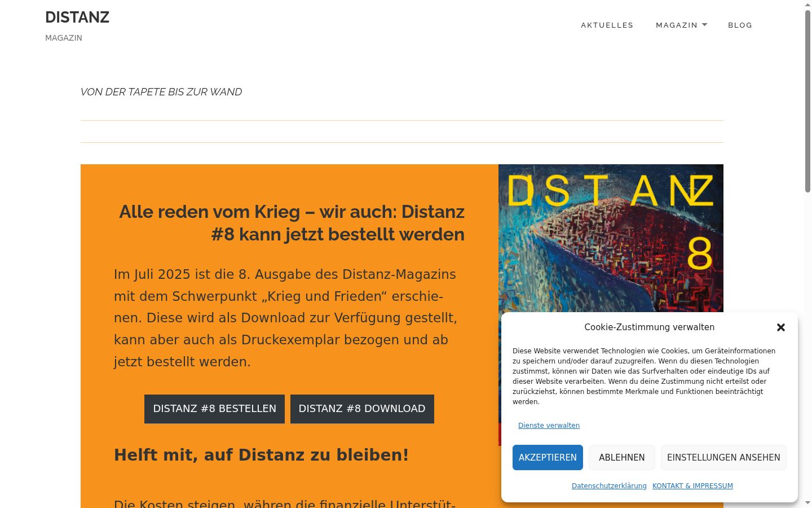Screen dimensions: 812x508
Task: Click the Magazin subtitle under site title
Action: click(x=64, y=38)
